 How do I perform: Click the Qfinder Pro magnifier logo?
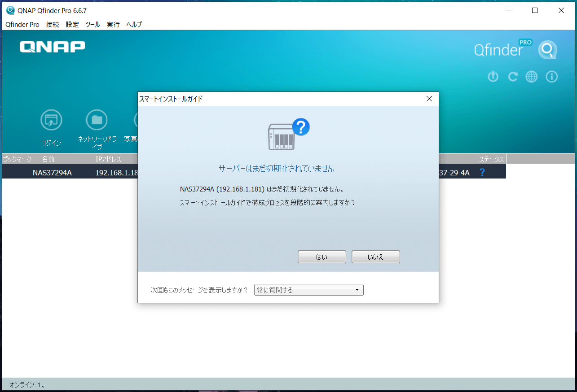(547, 50)
